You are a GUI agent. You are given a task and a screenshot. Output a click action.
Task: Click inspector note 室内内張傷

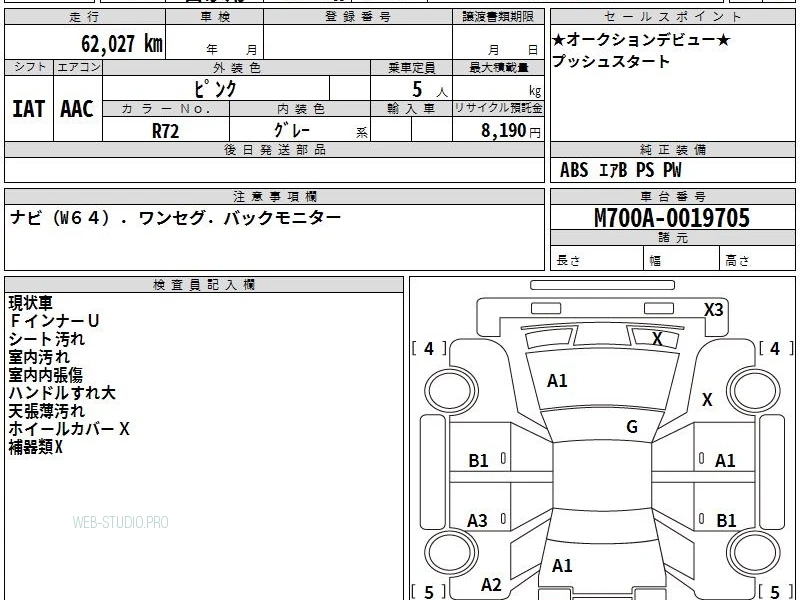(45, 375)
